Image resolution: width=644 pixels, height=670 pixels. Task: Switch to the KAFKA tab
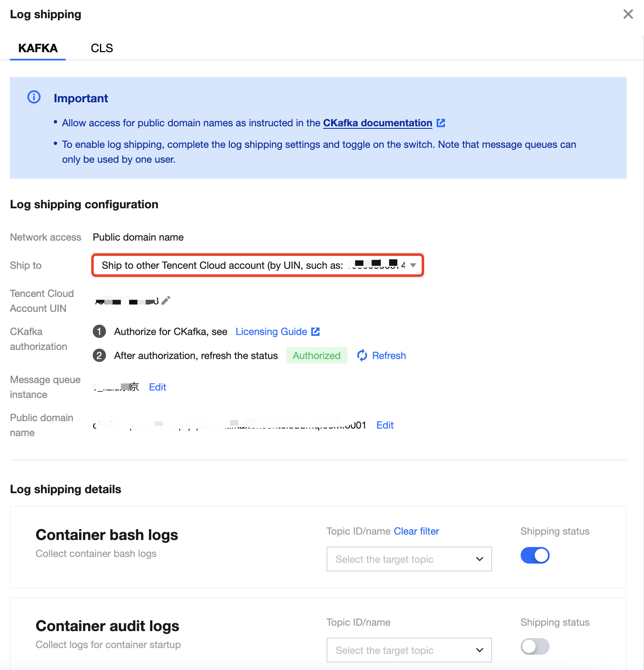point(38,48)
